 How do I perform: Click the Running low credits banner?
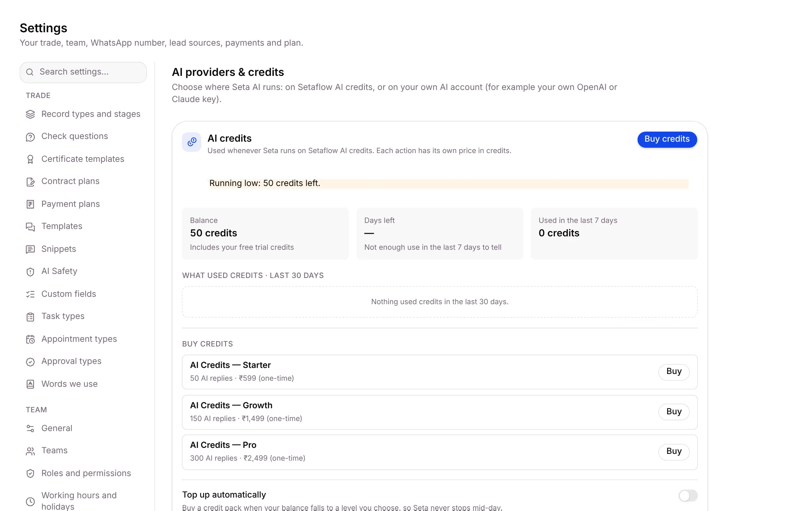pyautogui.click(x=449, y=183)
